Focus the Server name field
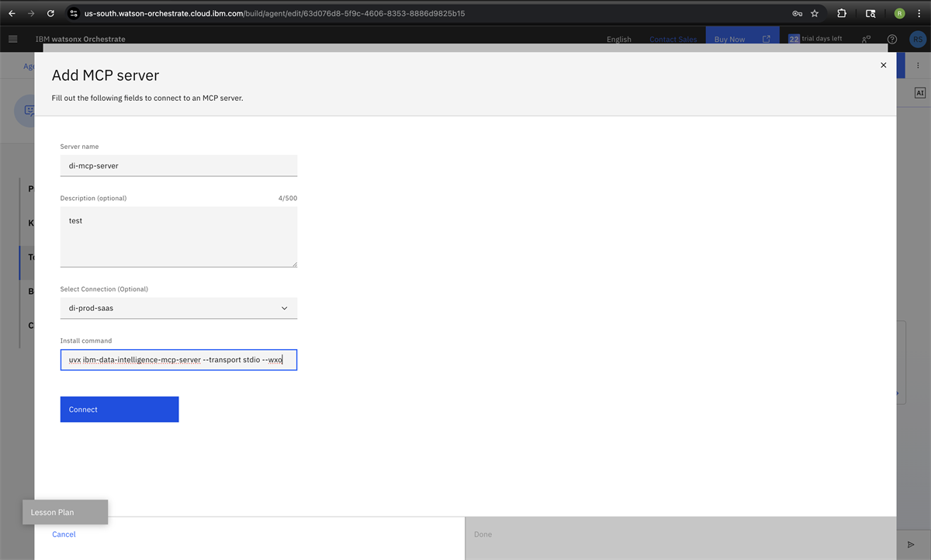This screenshot has height=560, width=931. (178, 165)
